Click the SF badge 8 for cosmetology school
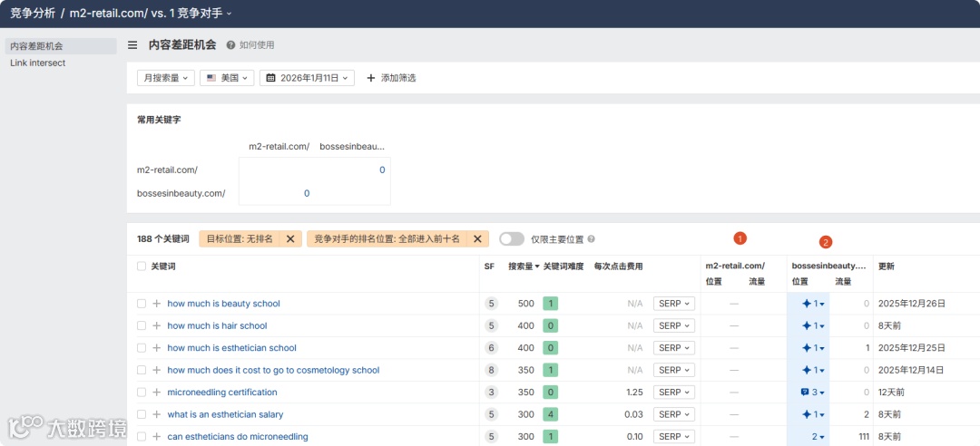The image size is (980, 446). click(x=491, y=370)
